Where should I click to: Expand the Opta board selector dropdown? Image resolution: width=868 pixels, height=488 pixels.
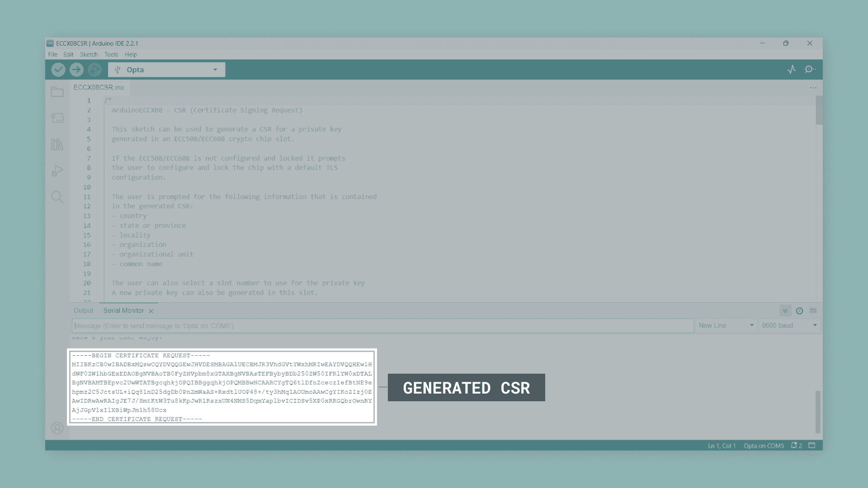[167, 70]
